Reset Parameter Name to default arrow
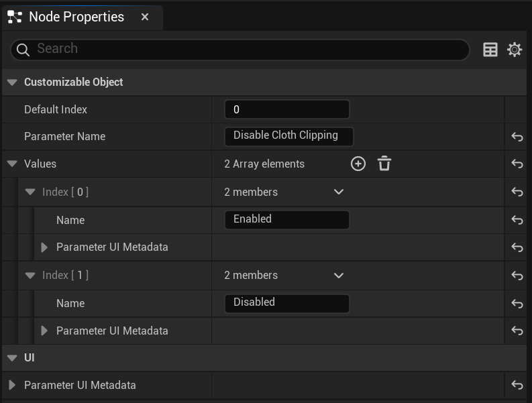The image size is (532, 403). click(x=517, y=137)
